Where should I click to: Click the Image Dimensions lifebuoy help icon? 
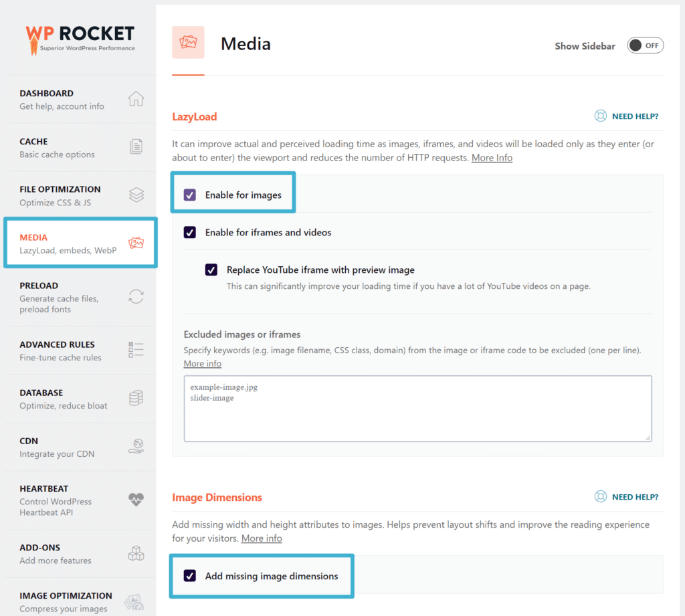(601, 496)
